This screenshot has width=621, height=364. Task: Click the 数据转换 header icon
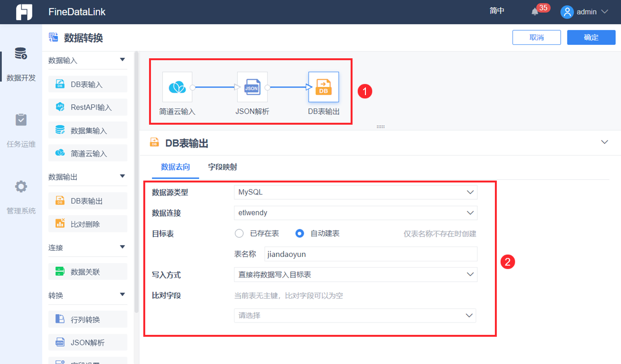[x=54, y=38]
